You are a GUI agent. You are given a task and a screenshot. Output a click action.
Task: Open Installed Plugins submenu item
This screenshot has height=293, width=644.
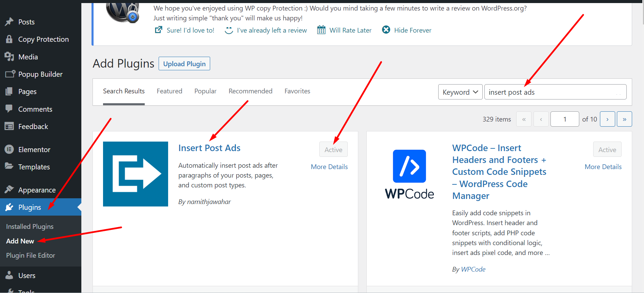(x=30, y=226)
